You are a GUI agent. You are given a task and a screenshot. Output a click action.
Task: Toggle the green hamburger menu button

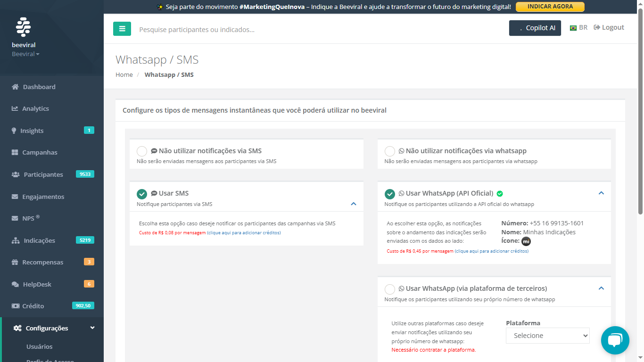click(122, 29)
